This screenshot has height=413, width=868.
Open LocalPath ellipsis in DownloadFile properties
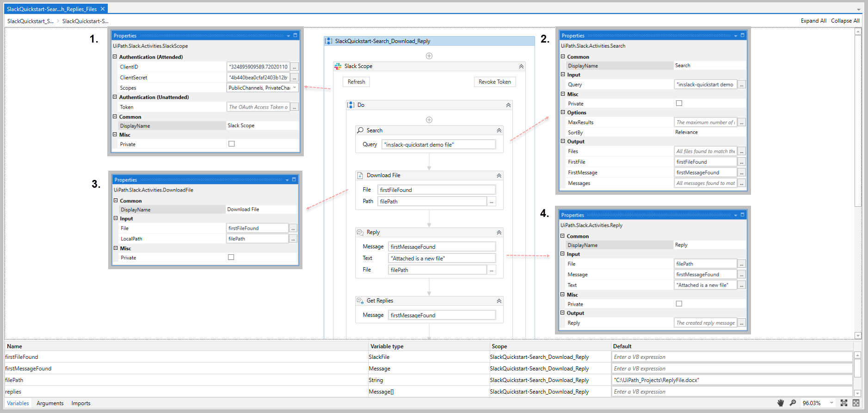[x=293, y=239]
